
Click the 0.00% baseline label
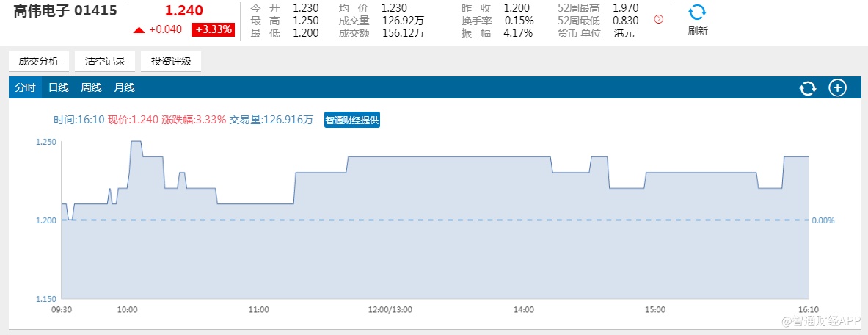tap(823, 220)
